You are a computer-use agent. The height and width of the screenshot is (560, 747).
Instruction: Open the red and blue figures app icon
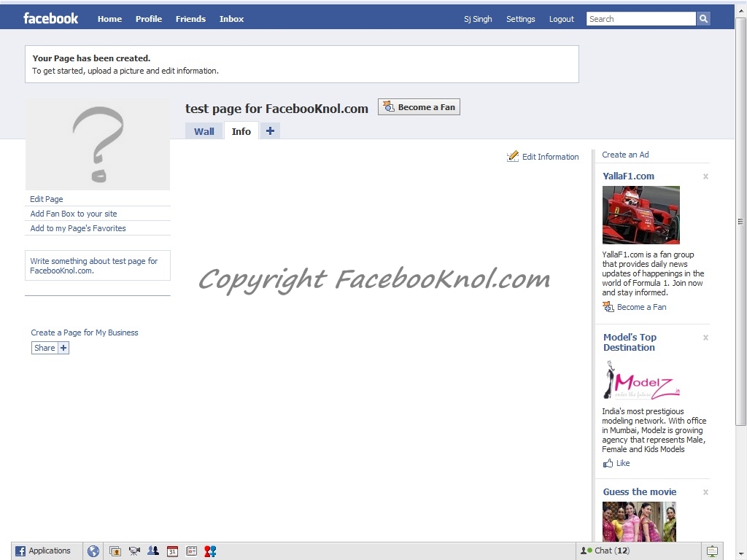210,551
